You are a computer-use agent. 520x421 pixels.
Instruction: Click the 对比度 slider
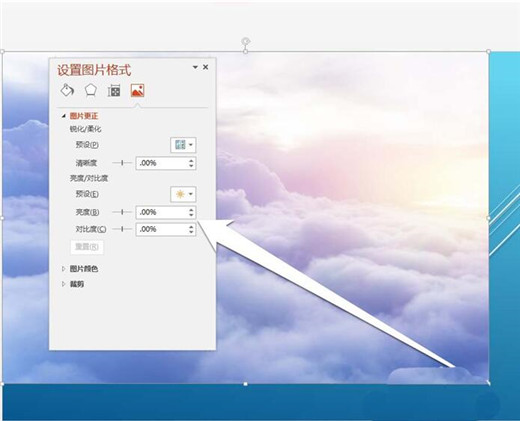tap(122, 229)
